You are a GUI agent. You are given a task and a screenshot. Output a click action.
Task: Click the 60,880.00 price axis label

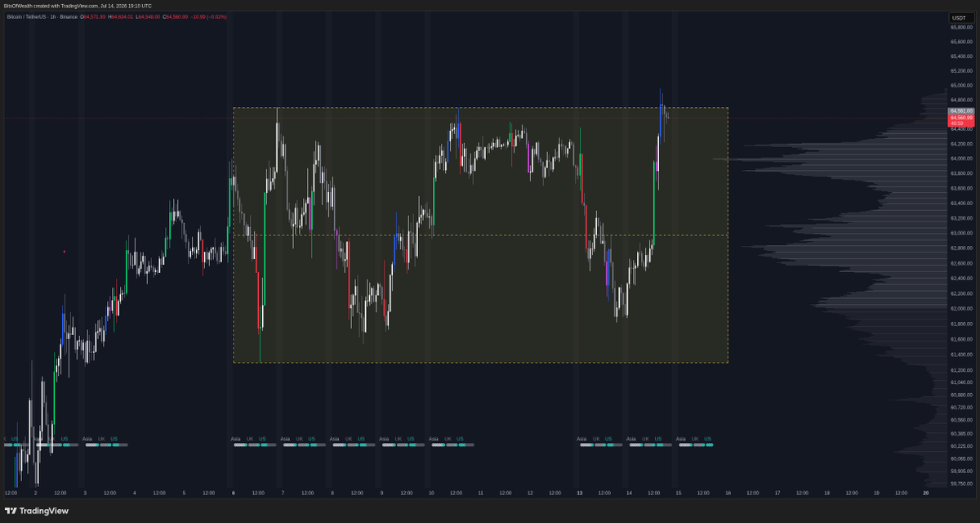tap(960, 394)
